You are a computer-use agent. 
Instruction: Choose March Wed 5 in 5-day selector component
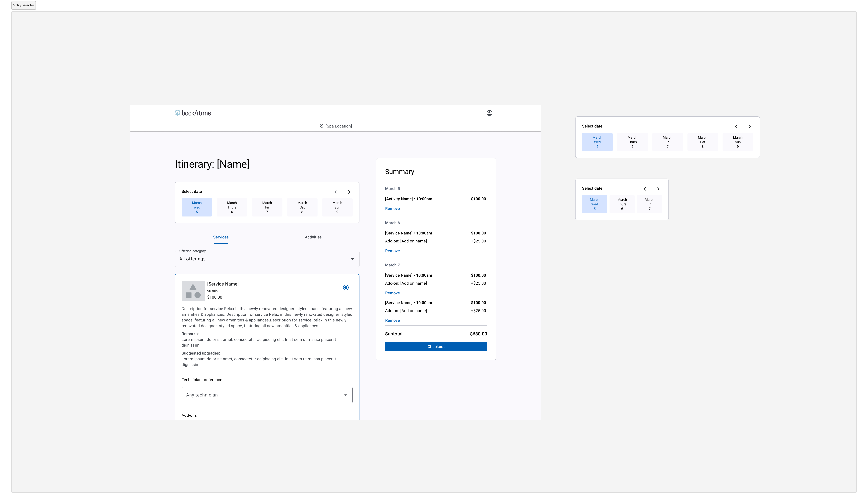(x=597, y=142)
